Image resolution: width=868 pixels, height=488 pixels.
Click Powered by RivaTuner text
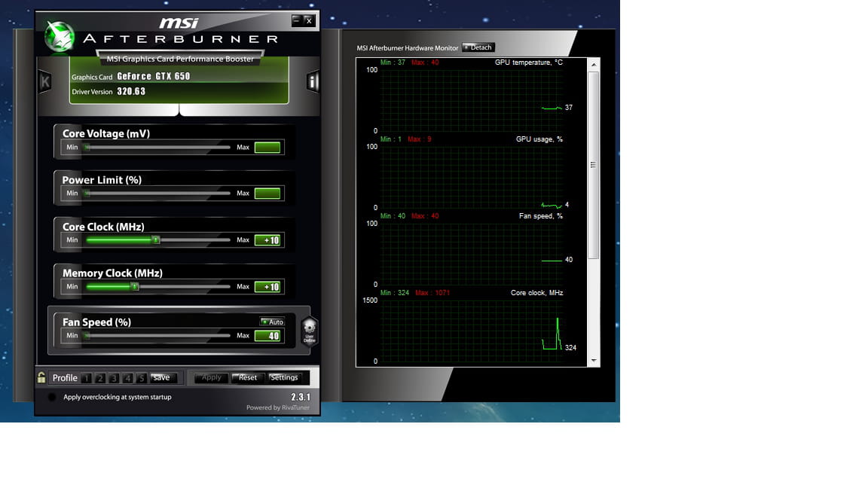tap(278, 407)
